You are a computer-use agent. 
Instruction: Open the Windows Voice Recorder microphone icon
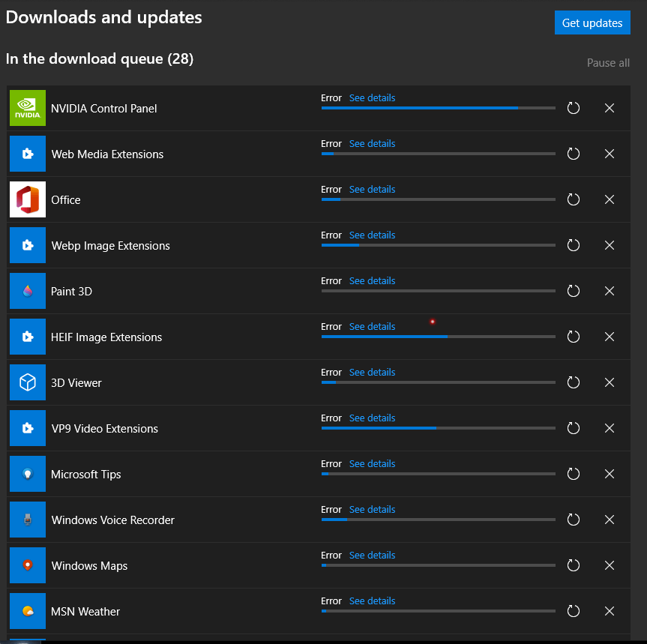[x=28, y=520]
